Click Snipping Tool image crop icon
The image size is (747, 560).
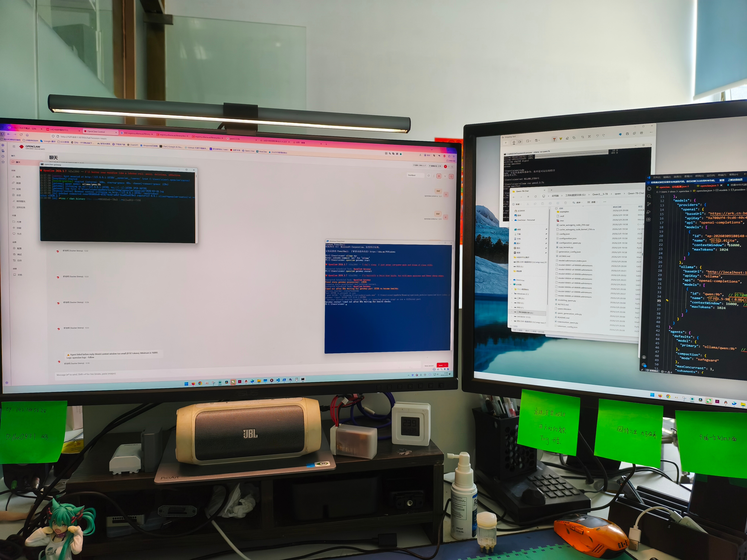582,137
